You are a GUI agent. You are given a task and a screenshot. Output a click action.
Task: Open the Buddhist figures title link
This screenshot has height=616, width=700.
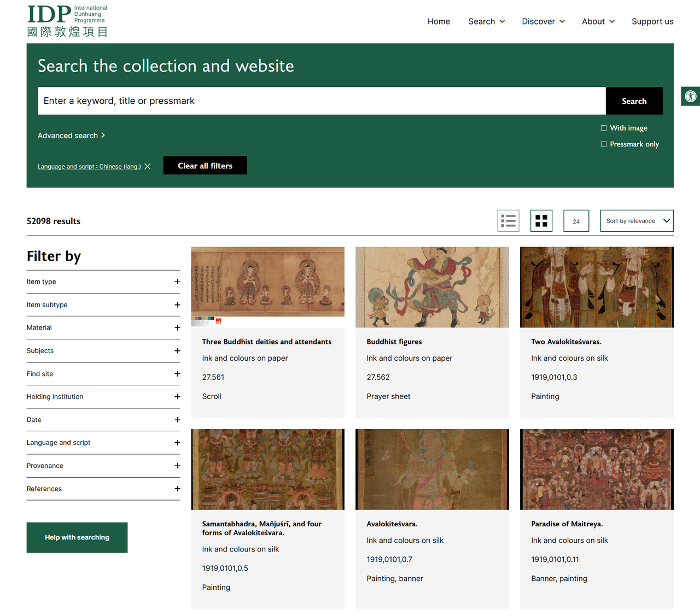tap(394, 342)
